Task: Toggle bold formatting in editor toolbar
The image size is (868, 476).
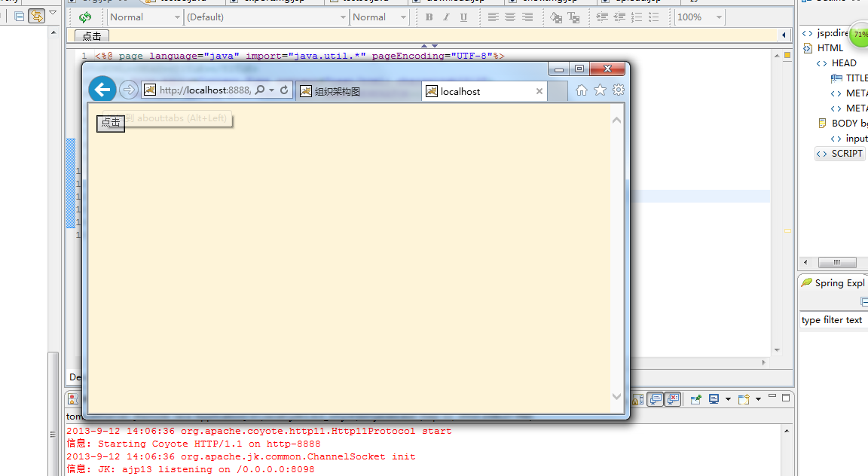Action: tap(429, 17)
